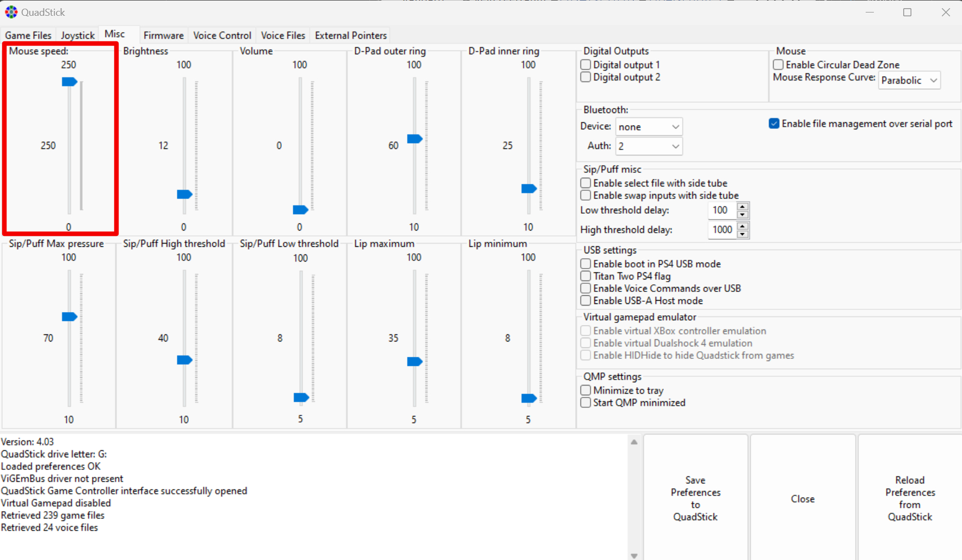Switch to the Voice Control tab
Viewport: 962px width, 560px height.
pyautogui.click(x=222, y=35)
